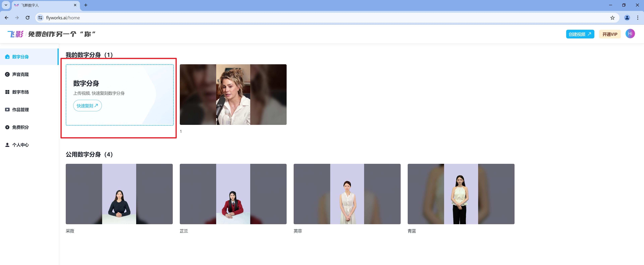Viewport: 644px width, 265px height.
Task: Select the 芷兰 public avatar thumbnail
Action: [233, 194]
